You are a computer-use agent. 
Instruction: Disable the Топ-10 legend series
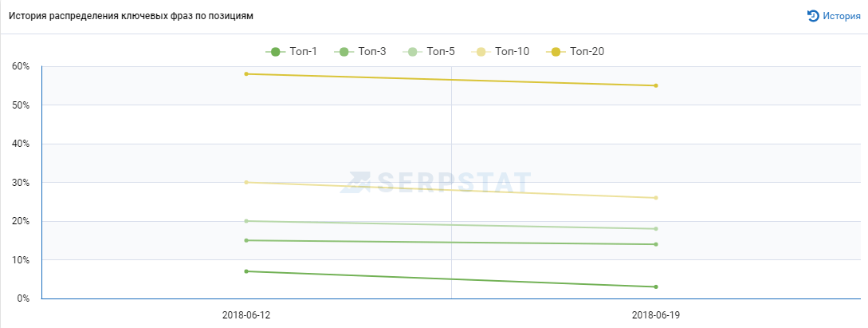(x=501, y=52)
